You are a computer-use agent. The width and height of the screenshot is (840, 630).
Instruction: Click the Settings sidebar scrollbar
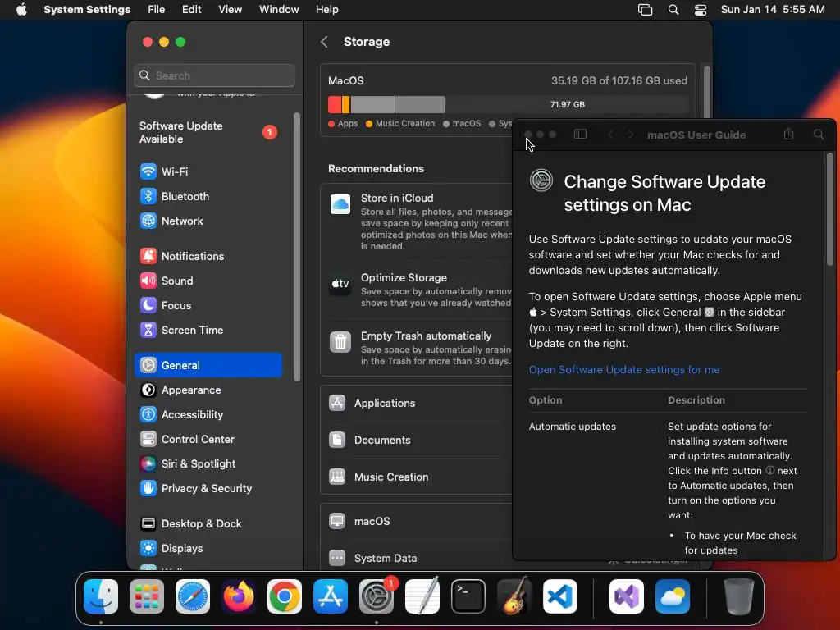tap(297, 246)
